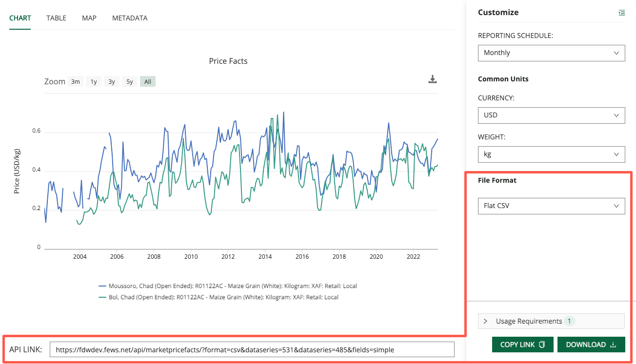Switch to the TABLE tab
The width and height of the screenshot is (636, 364).
click(x=56, y=18)
